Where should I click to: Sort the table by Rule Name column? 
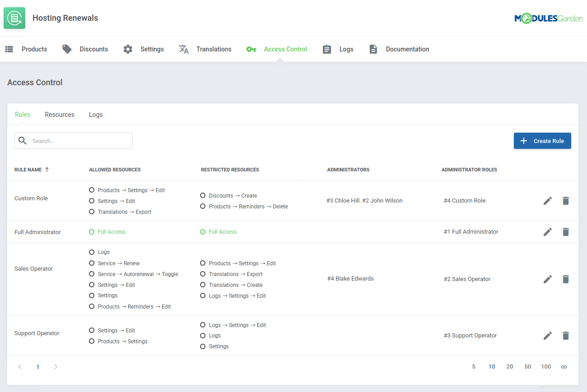tap(32, 170)
